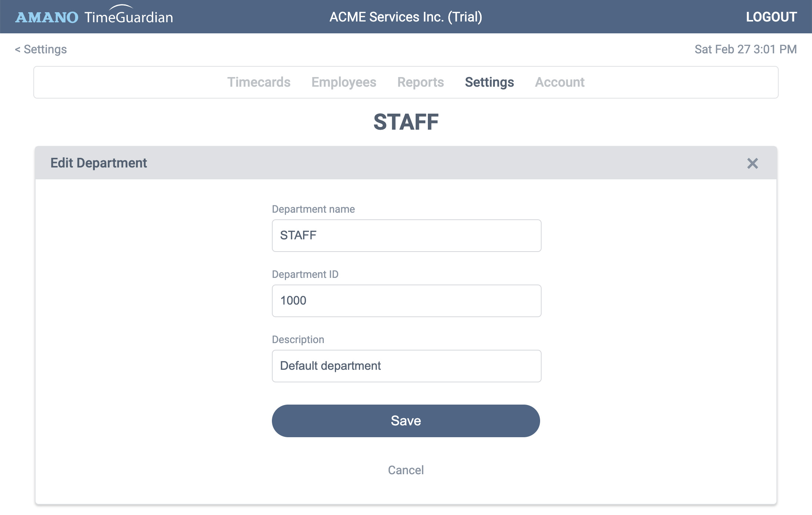Select the Settings tab
The width and height of the screenshot is (812, 515).
coord(489,82)
